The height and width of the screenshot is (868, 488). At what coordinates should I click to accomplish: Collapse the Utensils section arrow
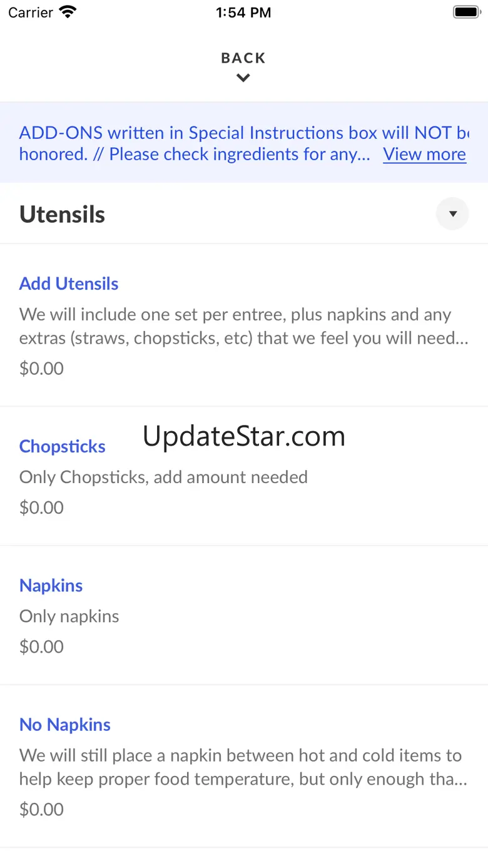point(452,214)
